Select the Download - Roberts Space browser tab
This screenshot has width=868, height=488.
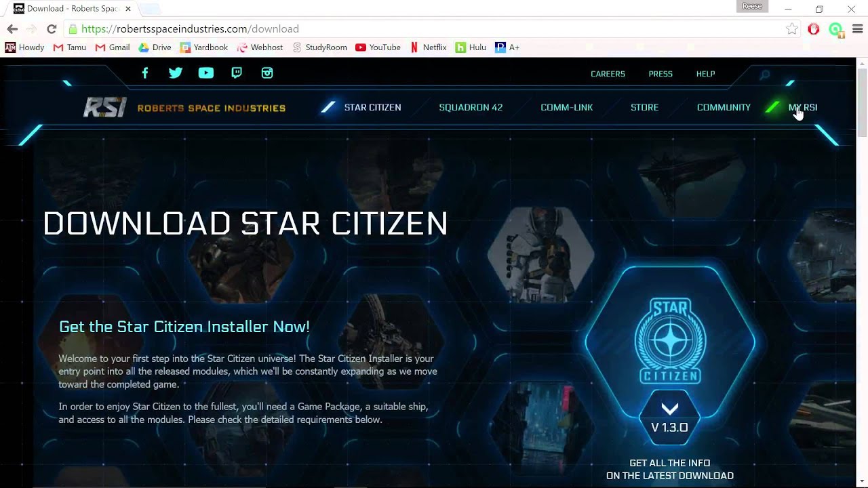[72, 9]
